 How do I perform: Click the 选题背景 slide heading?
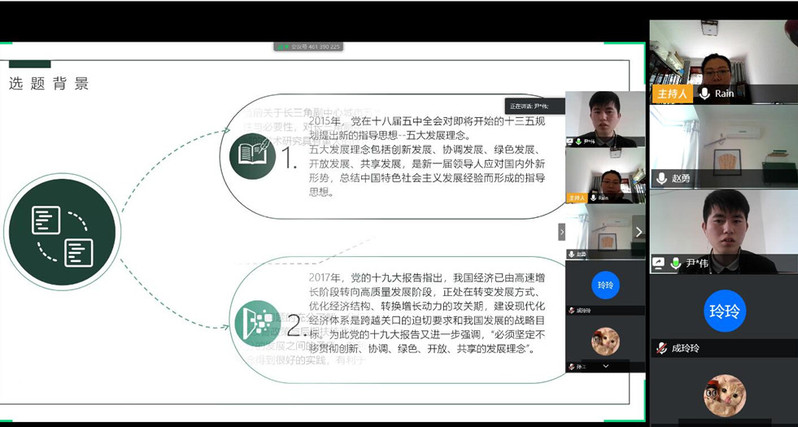coord(49,84)
